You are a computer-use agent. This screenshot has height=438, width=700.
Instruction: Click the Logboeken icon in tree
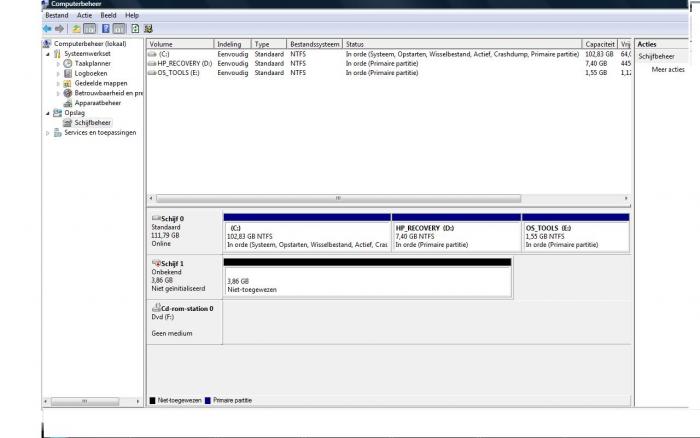[x=67, y=73]
